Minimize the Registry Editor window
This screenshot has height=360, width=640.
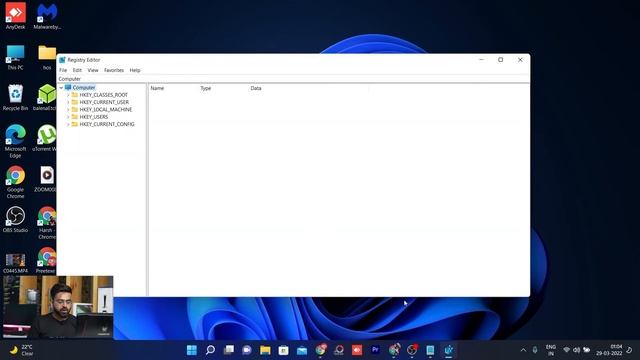482,60
